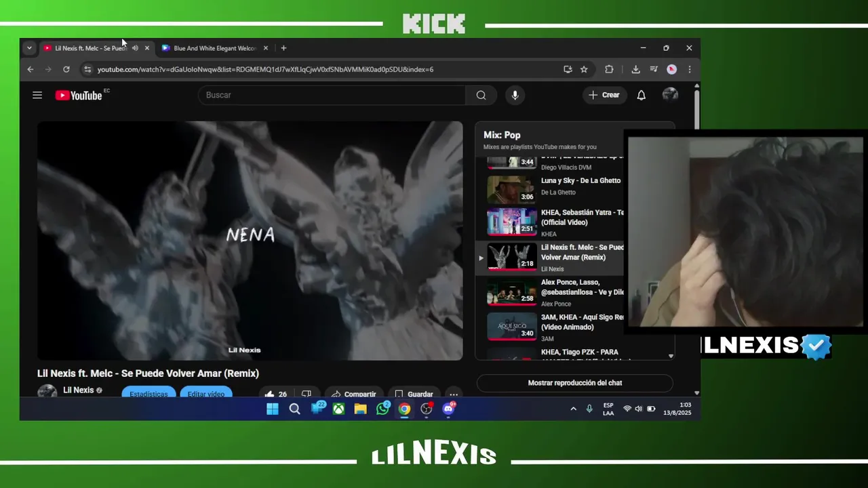The image size is (868, 488).
Task: Go to YouTube home via logo
Action: coord(79,96)
